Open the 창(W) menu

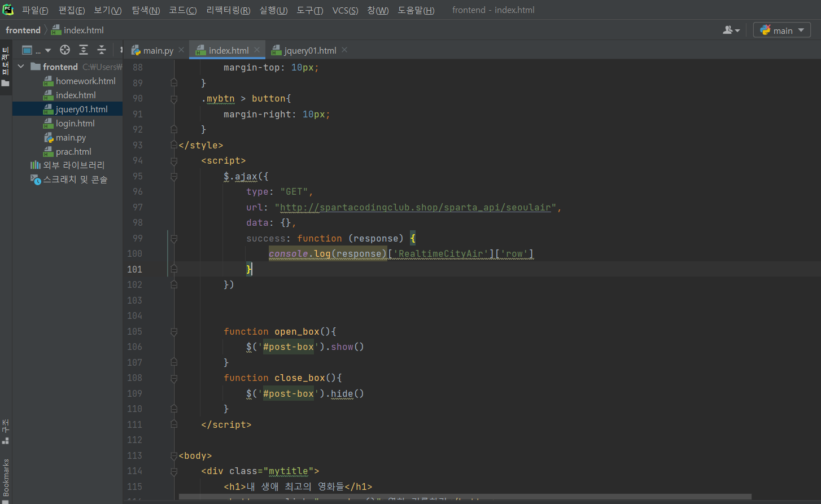click(378, 10)
